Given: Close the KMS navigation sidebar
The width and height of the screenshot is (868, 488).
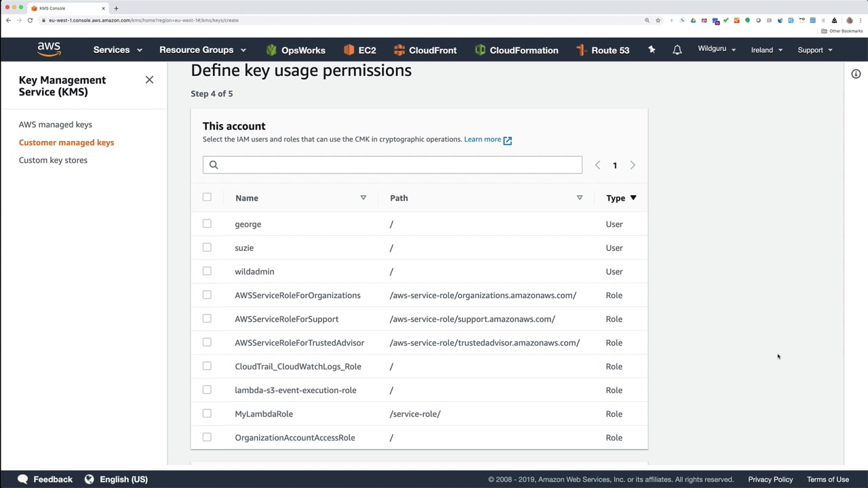Looking at the screenshot, I should 149,80.
